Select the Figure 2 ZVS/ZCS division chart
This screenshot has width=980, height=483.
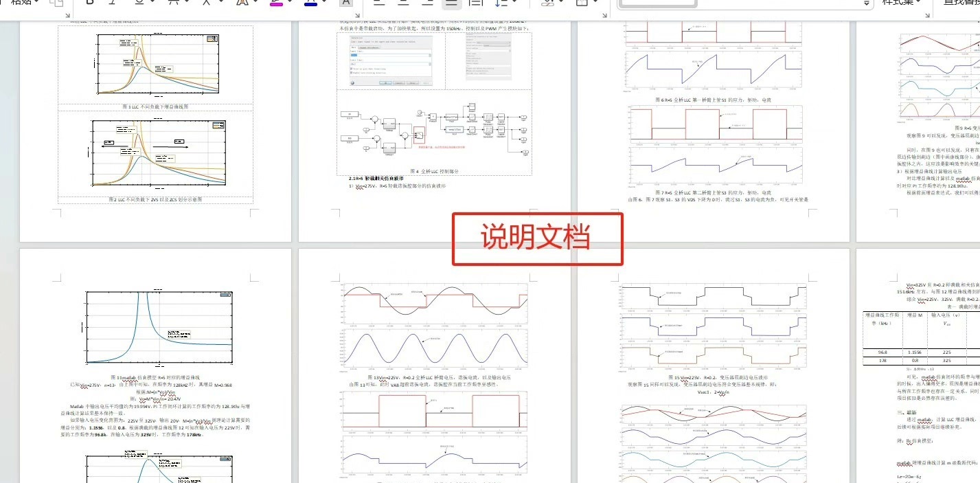click(x=158, y=154)
